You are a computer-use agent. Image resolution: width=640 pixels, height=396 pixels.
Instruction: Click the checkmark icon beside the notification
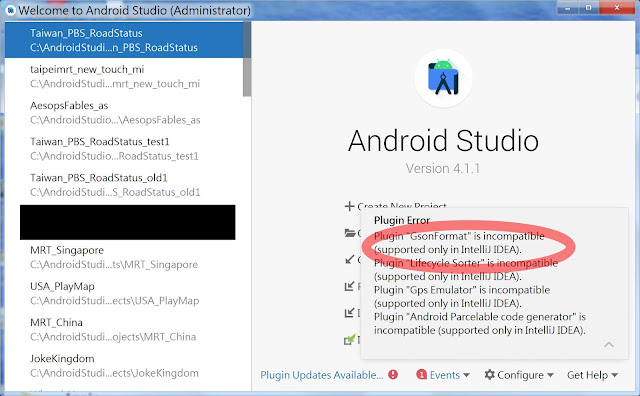pyautogui.click(x=350, y=339)
